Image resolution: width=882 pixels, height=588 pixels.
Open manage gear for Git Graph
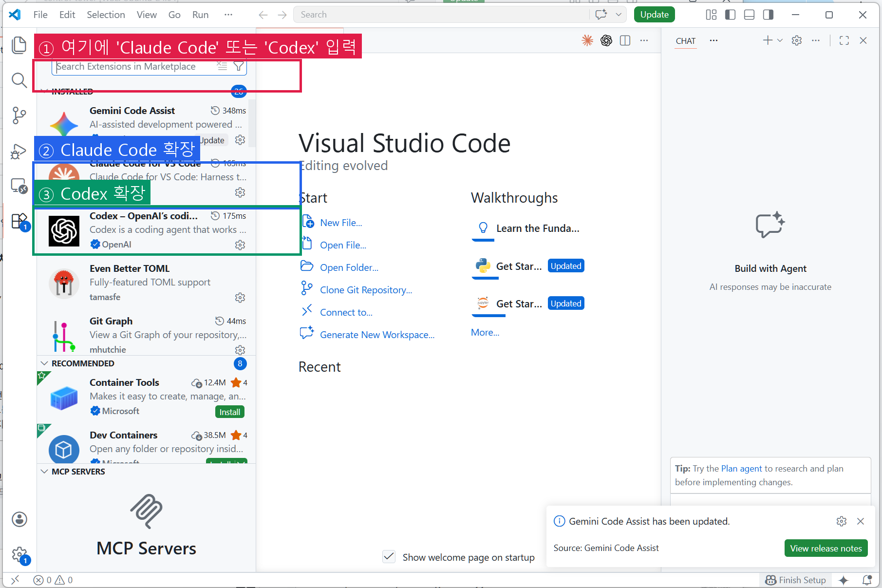click(x=240, y=350)
